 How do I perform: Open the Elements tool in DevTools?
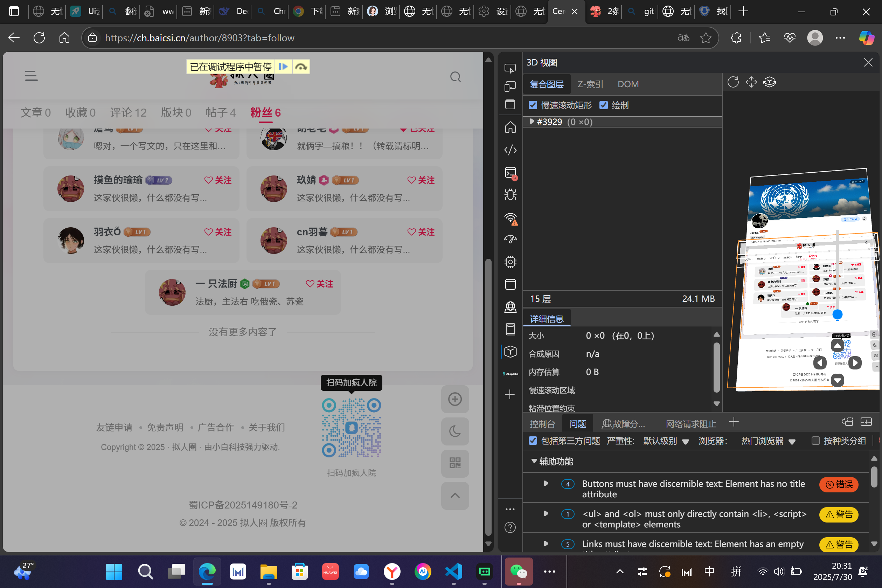[x=510, y=150]
